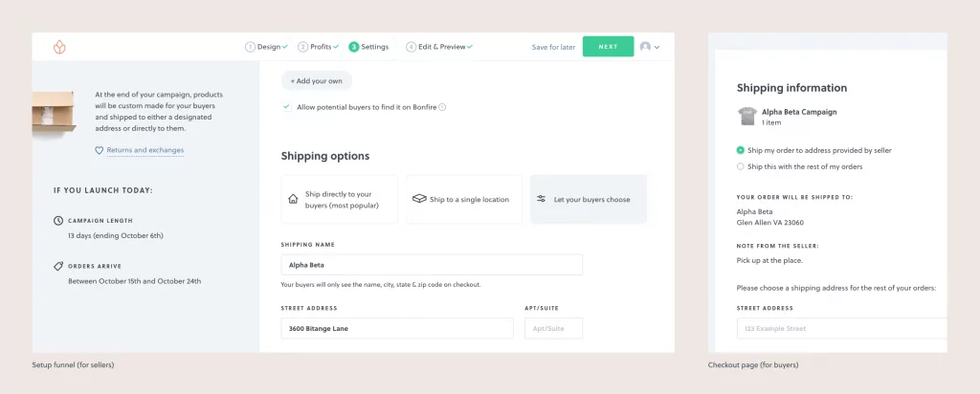
Task: Click the user avatar icon
Action: (646, 47)
